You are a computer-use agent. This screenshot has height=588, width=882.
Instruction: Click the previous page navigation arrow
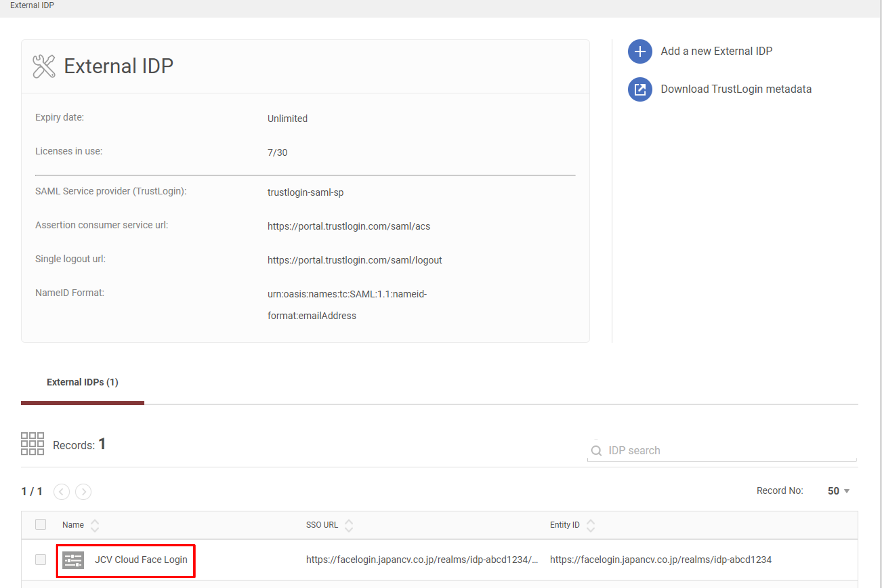(x=61, y=491)
